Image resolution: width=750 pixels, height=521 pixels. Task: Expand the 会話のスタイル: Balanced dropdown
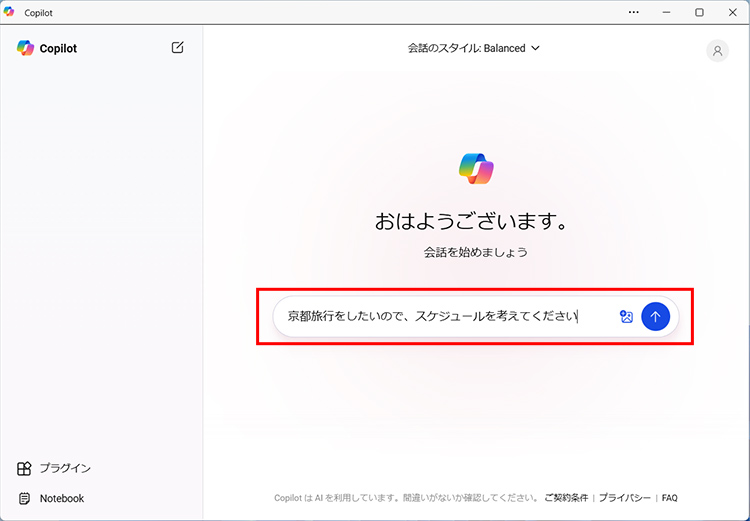pyautogui.click(x=474, y=48)
